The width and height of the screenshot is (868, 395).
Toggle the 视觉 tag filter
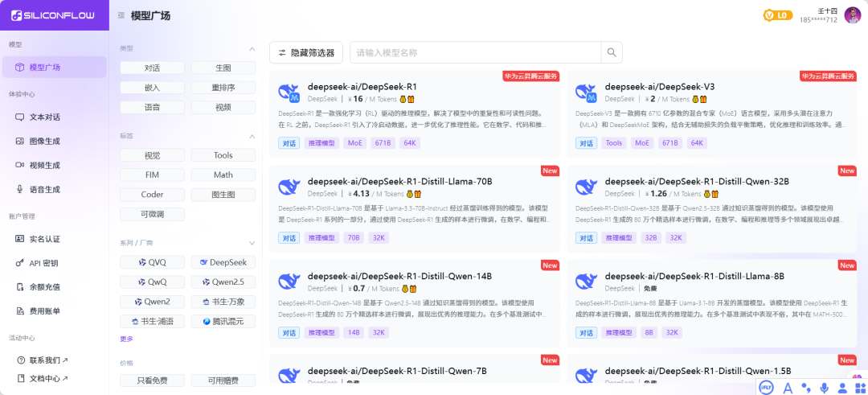coord(152,155)
